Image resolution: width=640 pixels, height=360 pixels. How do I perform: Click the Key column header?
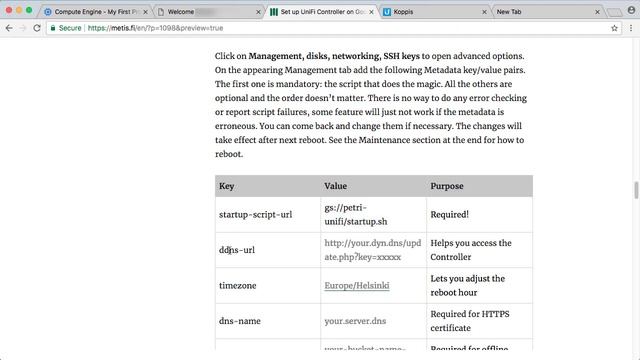click(268, 186)
